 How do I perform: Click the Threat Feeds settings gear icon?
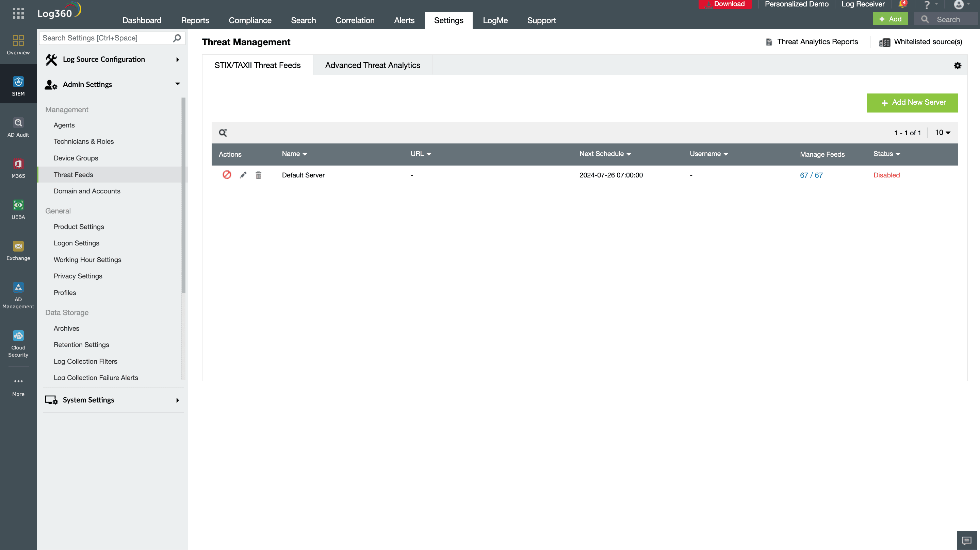(x=958, y=65)
